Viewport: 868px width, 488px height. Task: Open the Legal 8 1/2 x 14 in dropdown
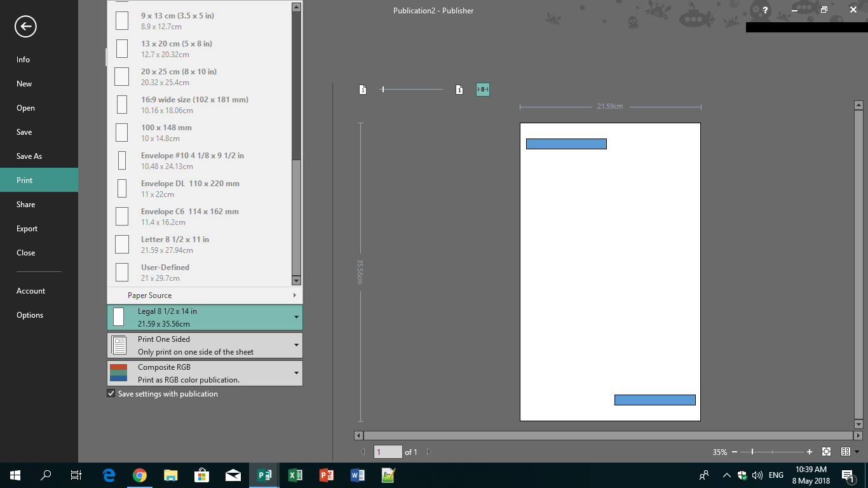click(205, 318)
